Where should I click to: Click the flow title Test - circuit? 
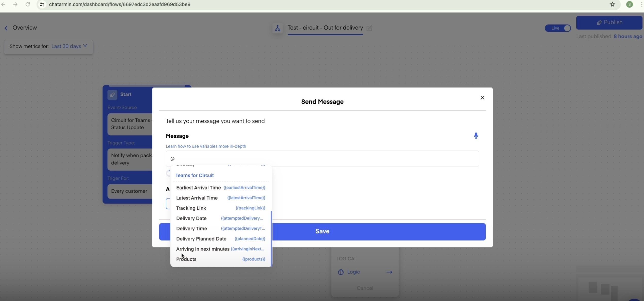click(325, 28)
